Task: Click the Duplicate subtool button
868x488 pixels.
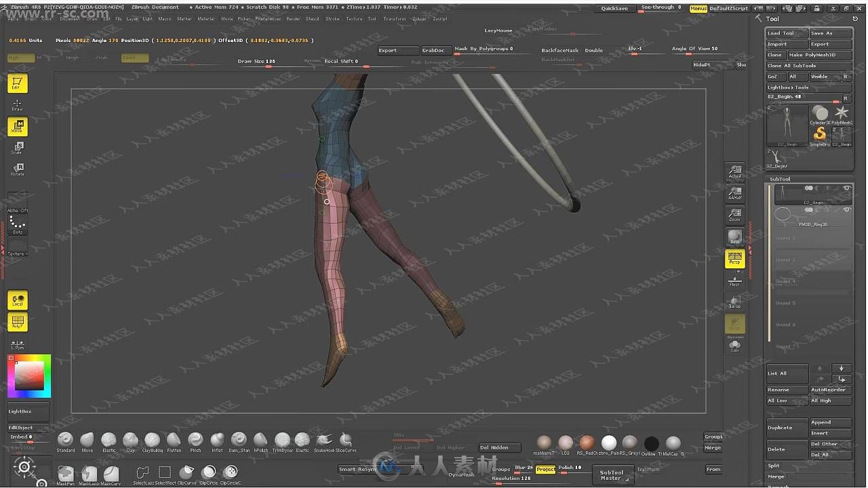Action: point(787,428)
